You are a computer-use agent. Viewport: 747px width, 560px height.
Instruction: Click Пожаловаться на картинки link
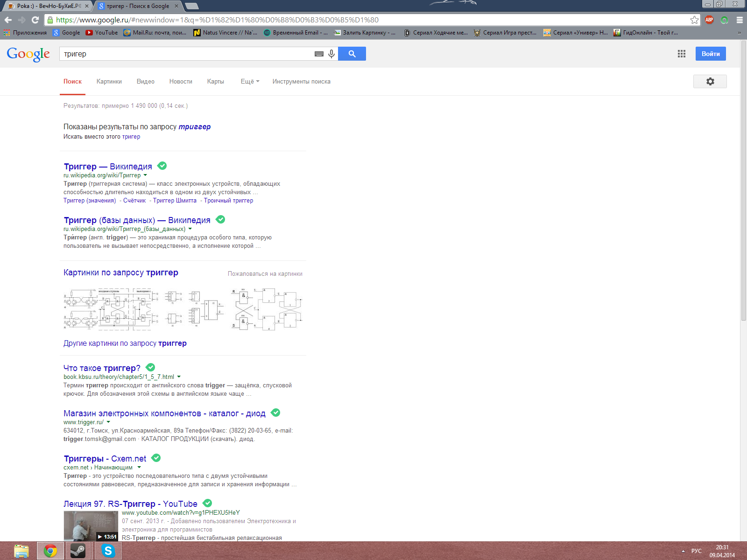tap(265, 274)
